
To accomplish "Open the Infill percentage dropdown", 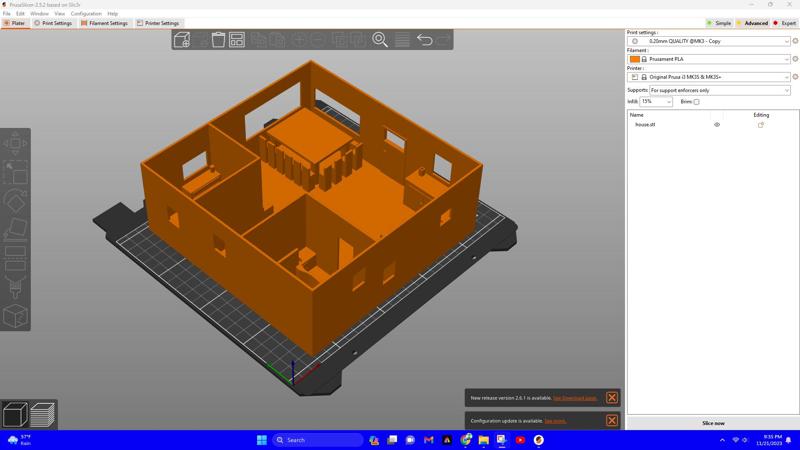I will click(657, 102).
